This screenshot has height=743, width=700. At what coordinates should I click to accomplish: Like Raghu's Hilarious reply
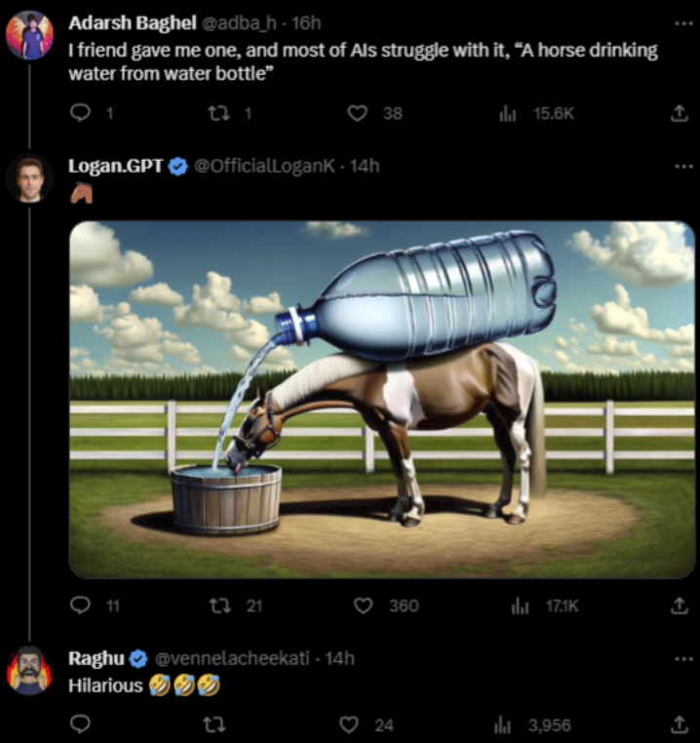pyautogui.click(x=349, y=724)
